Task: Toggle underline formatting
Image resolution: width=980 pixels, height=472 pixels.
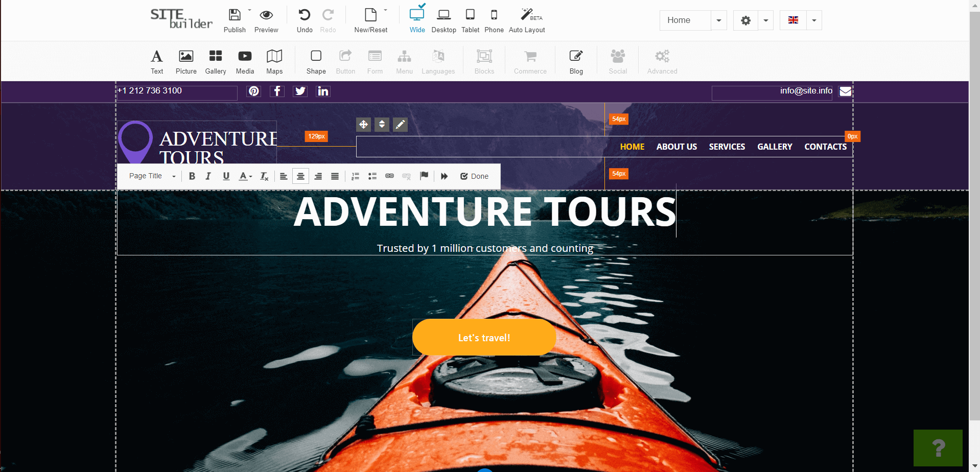Action: 226,176
